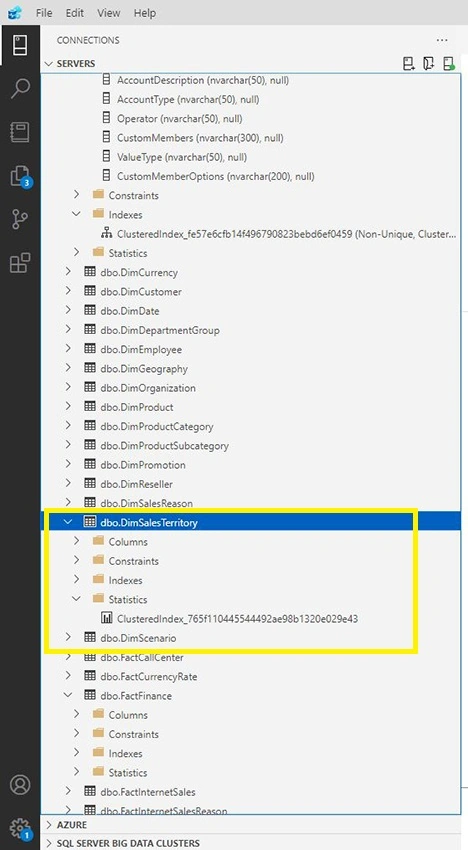The image size is (468, 850).
Task: Open the Accounts icon
Action: point(20,784)
